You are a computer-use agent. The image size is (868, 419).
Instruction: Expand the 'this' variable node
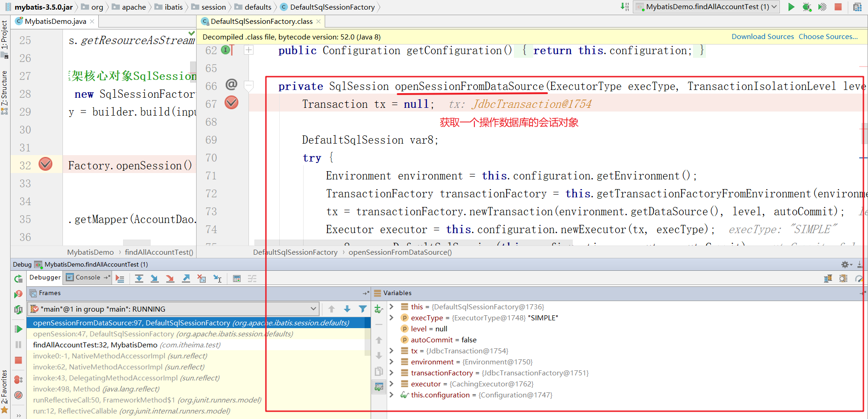(x=391, y=307)
